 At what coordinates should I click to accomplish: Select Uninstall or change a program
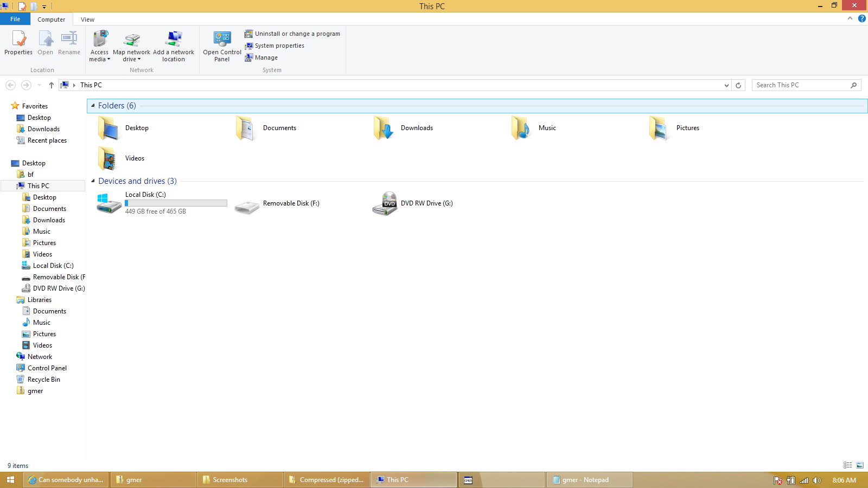pyautogui.click(x=292, y=34)
